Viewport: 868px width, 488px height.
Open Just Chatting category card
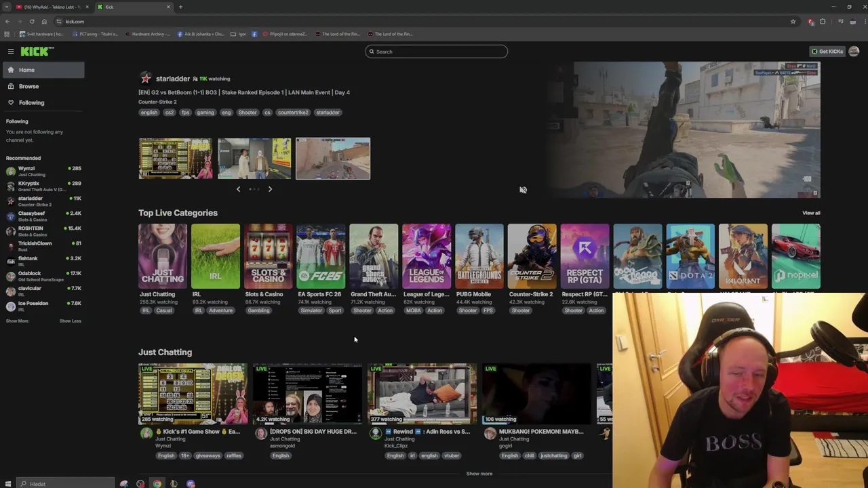pos(163,256)
